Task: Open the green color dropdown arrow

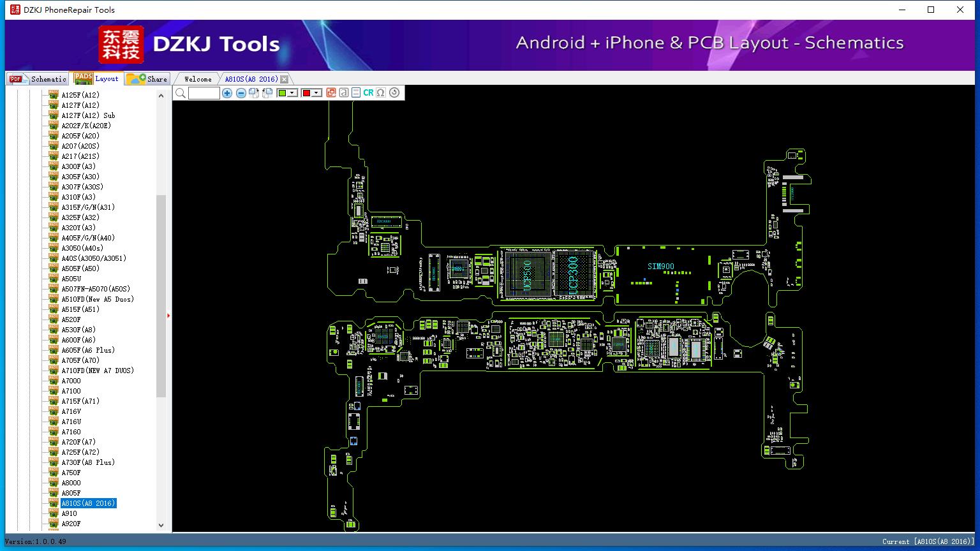Action: [292, 93]
